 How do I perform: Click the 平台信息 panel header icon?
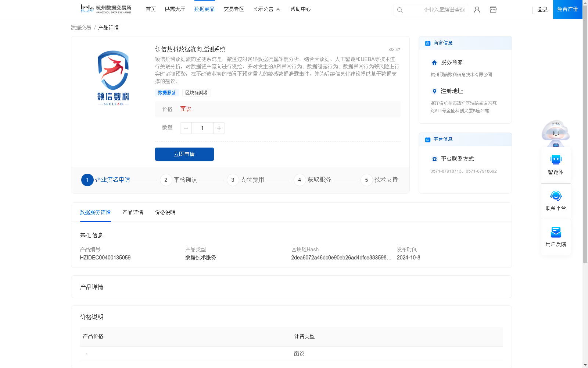click(x=428, y=139)
